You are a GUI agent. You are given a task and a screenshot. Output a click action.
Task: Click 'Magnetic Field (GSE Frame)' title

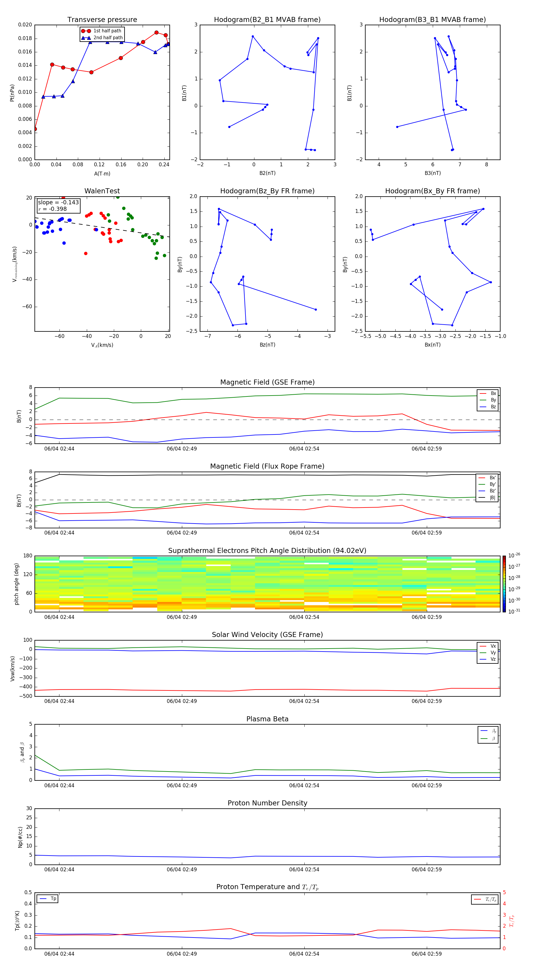click(x=267, y=382)
